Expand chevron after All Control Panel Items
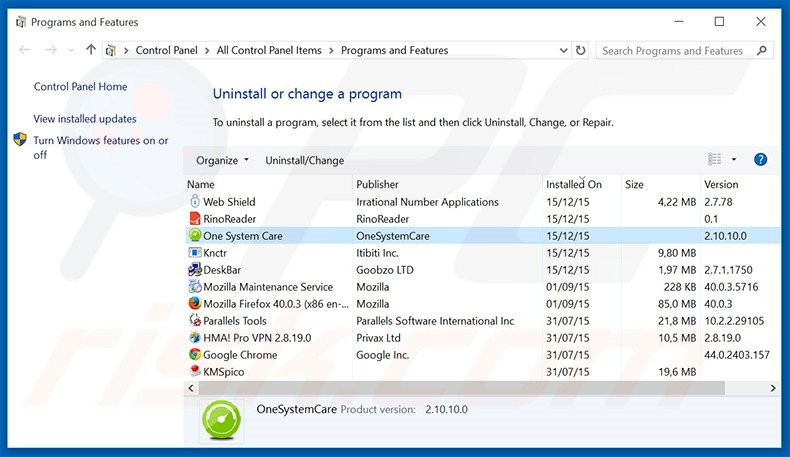 [x=331, y=50]
